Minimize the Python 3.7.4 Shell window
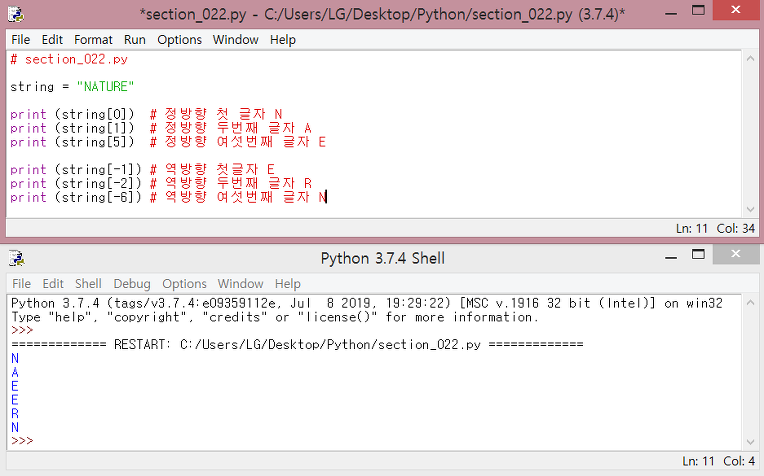 pos(671,257)
